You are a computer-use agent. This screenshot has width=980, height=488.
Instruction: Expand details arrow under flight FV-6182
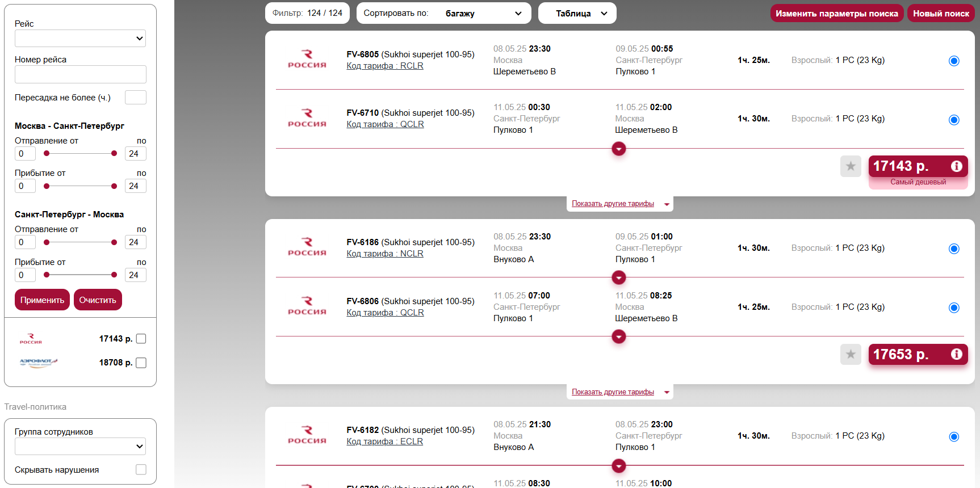point(619,466)
